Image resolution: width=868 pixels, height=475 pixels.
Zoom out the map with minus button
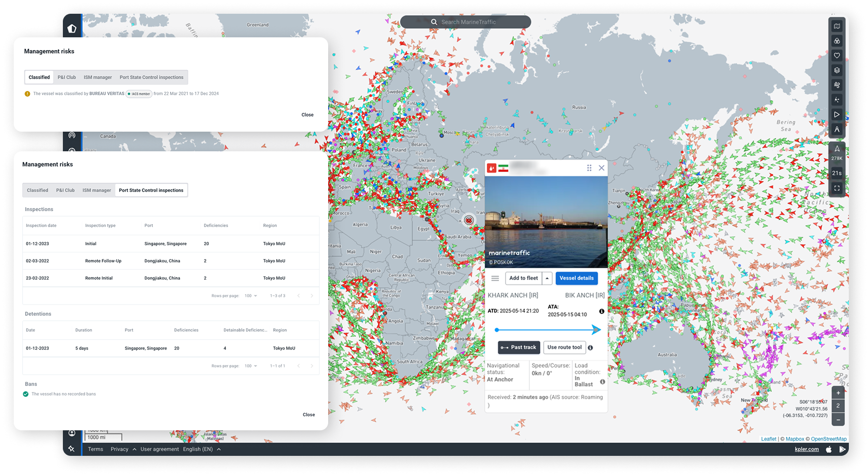[x=838, y=419]
